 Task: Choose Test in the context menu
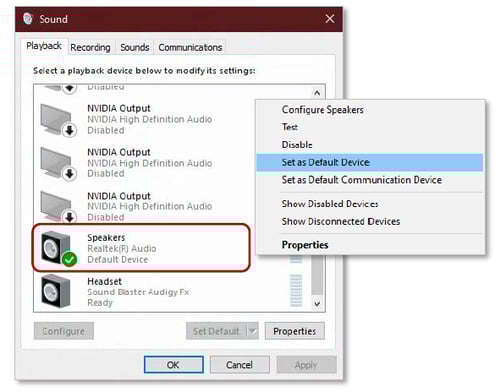tap(370, 127)
